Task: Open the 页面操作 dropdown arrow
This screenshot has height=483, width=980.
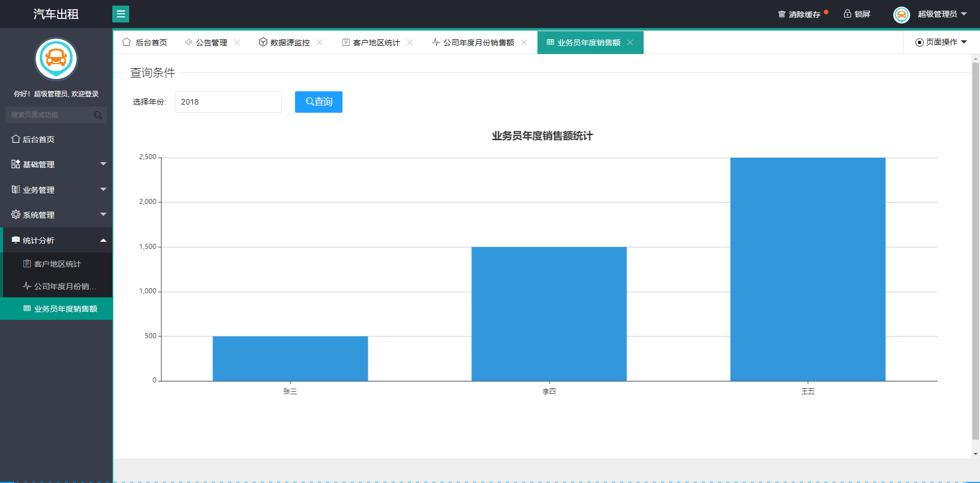Action: [x=964, y=42]
